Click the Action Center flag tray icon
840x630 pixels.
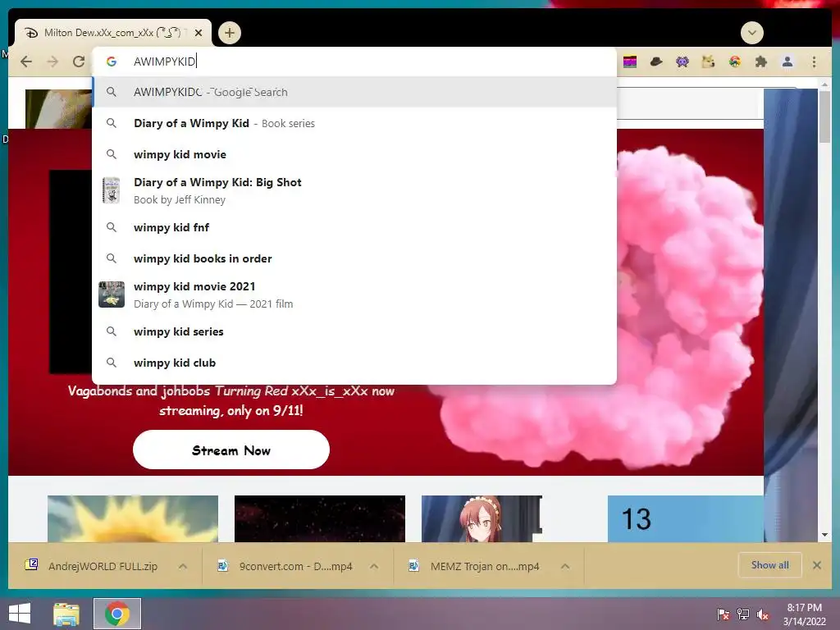[724, 614]
